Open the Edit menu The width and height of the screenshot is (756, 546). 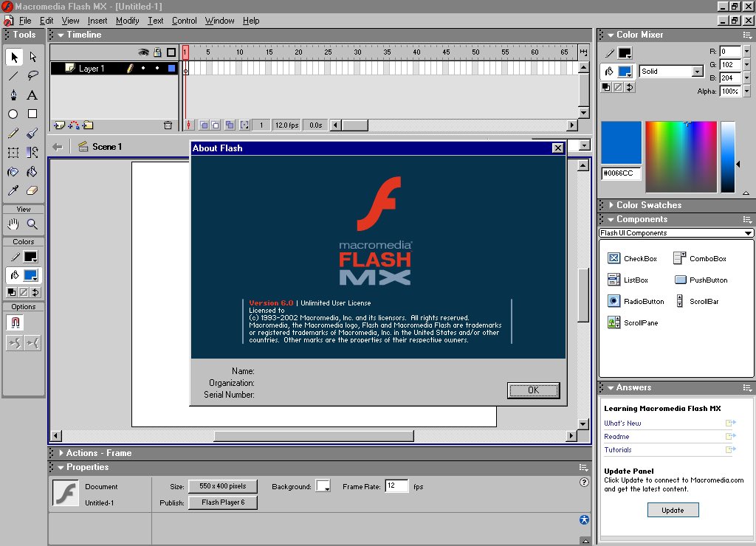[47, 21]
